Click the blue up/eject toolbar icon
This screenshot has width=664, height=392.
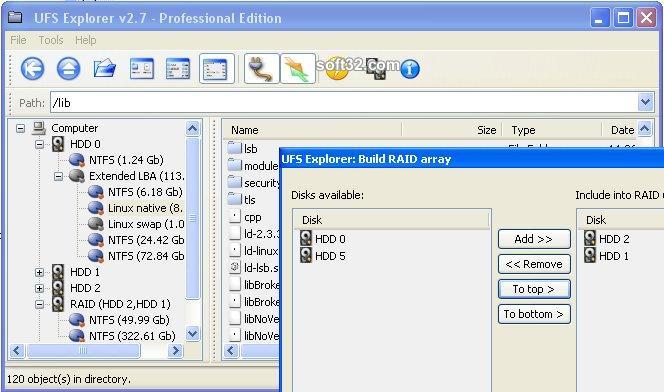69,69
